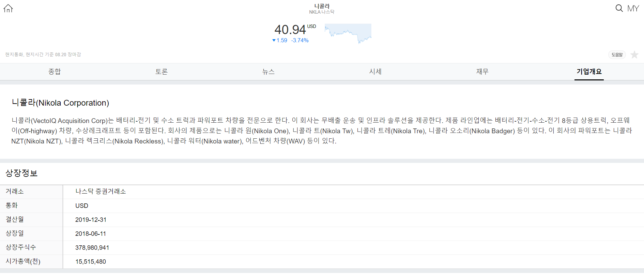Click the NKLA 나스닥 ticker label
This screenshot has height=276, width=644.
tap(322, 12)
